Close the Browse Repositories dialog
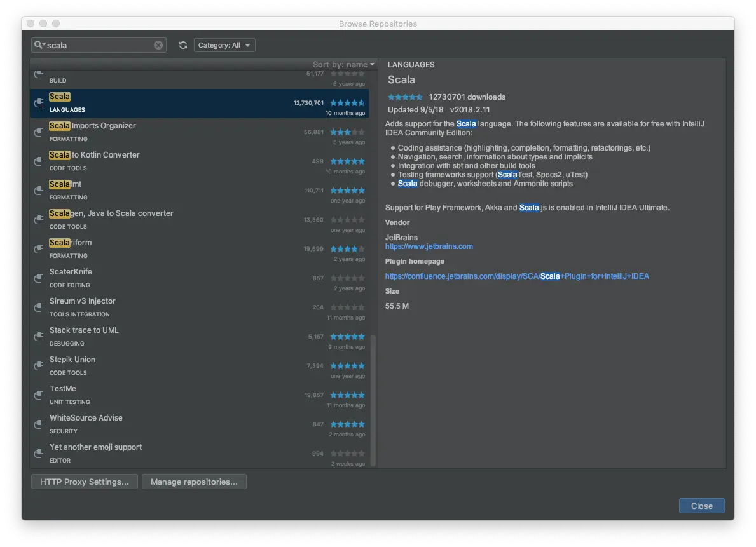The image size is (756, 547). click(701, 506)
